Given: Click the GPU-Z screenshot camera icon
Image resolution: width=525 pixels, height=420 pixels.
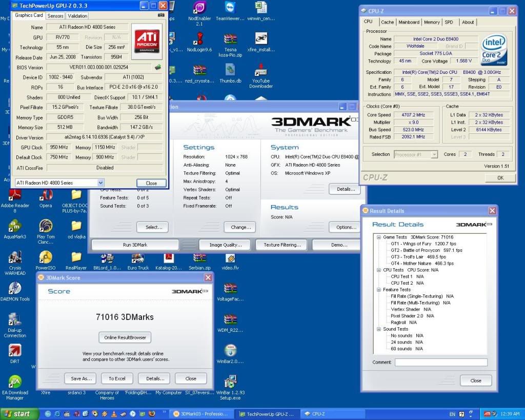Looking at the screenshot, I should click(x=160, y=15).
